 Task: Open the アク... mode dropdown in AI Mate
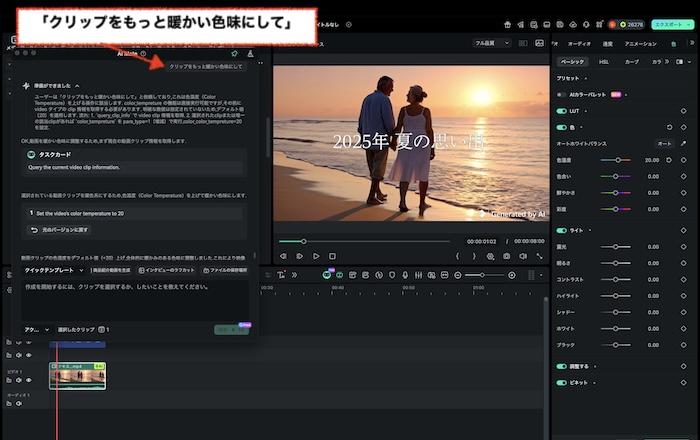click(x=37, y=329)
